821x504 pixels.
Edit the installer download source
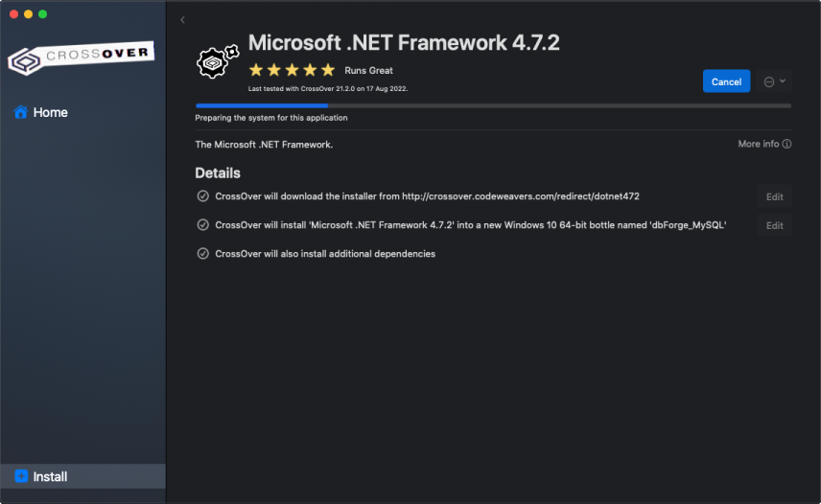pos(774,196)
